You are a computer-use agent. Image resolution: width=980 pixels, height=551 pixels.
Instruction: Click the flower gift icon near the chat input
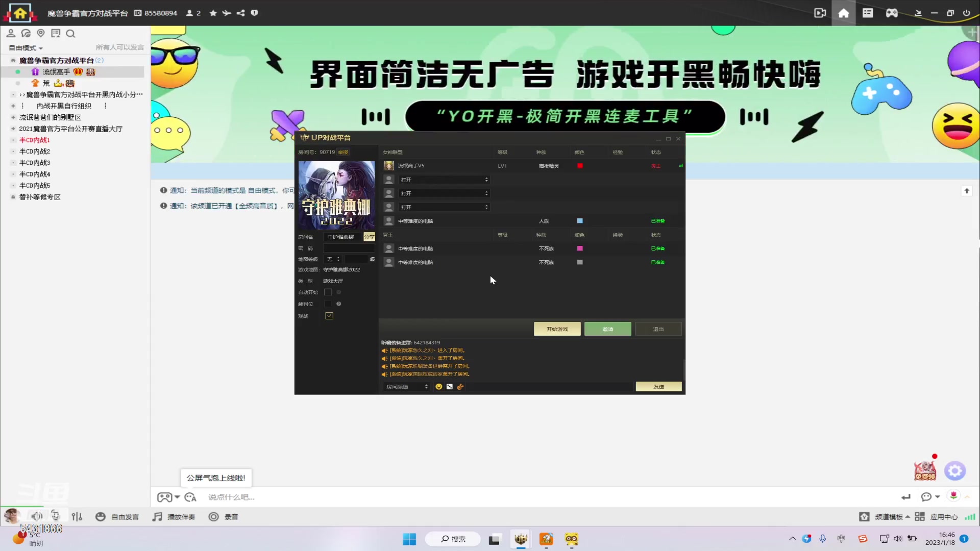pyautogui.click(x=953, y=496)
